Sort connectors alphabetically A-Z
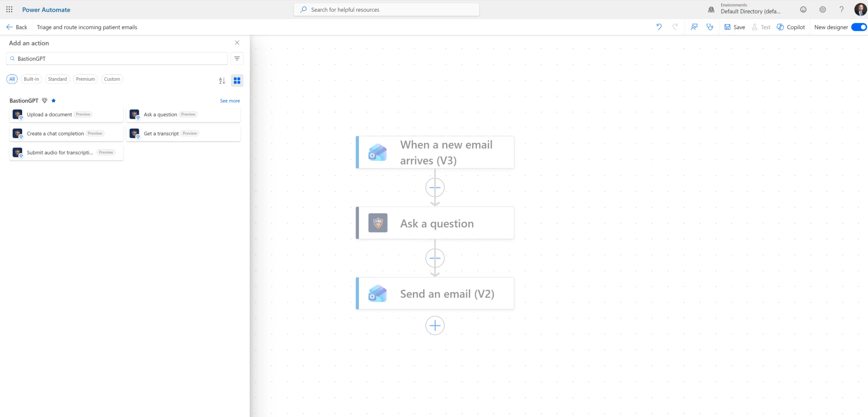This screenshot has width=868, height=417. click(x=222, y=80)
